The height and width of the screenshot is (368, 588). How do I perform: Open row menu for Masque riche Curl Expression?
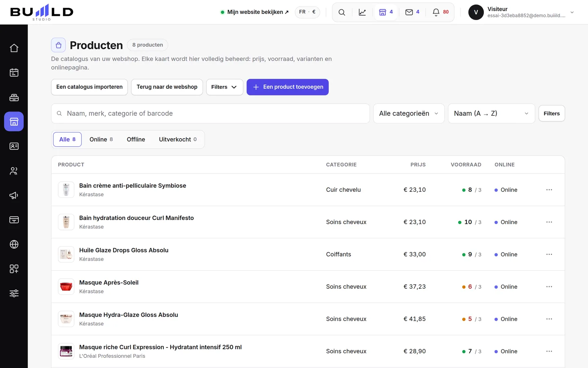[x=549, y=351]
